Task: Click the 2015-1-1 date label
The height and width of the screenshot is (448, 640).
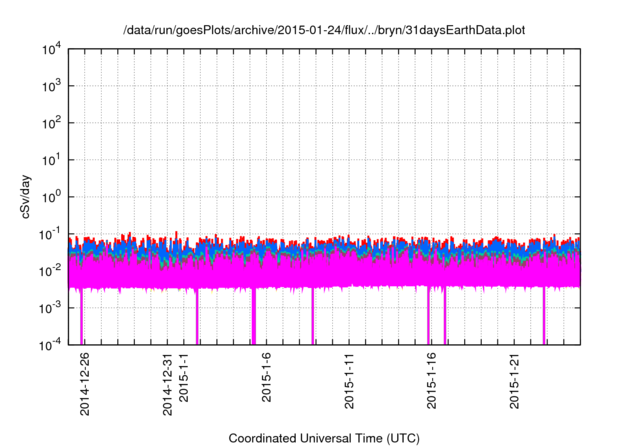Action: click(x=184, y=377)
